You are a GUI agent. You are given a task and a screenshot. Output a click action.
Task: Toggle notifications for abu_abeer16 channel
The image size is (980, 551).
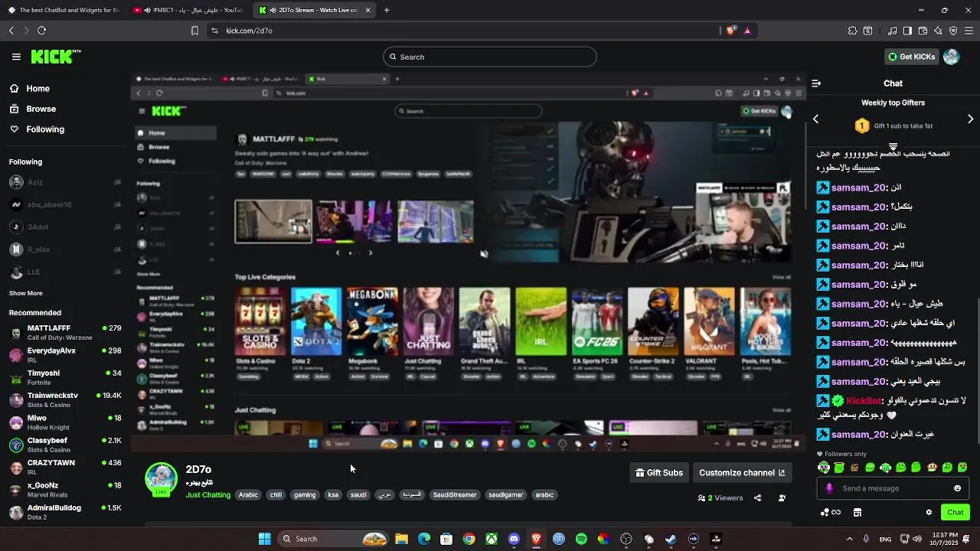[117, 204]
